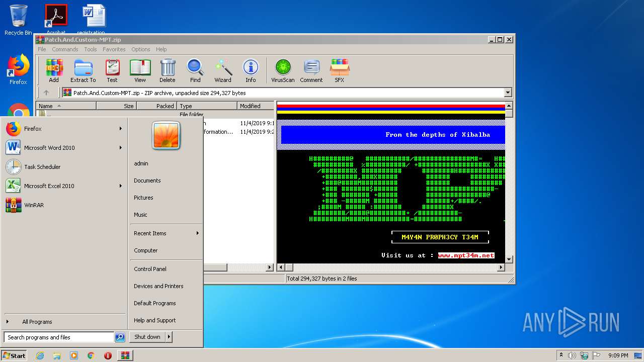This screenshot has height=362, width=644.
Task: Click the Start button
Action: click(x=14, y=355)
